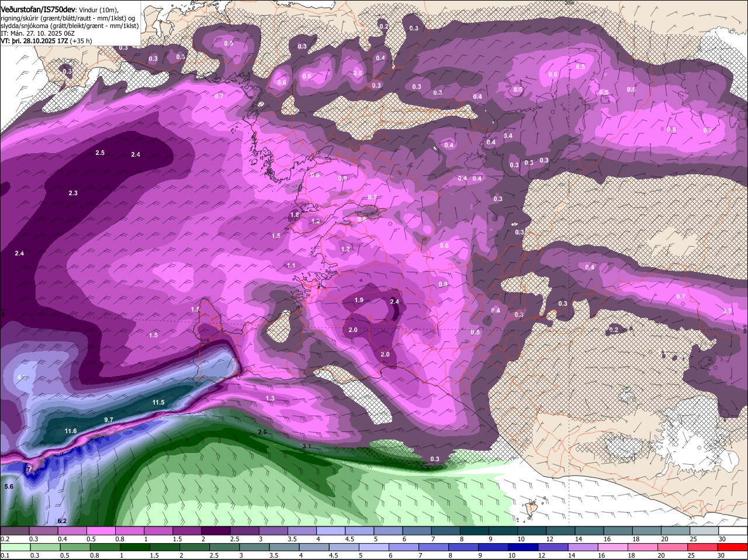Lower legend: click swatch between 0.5 and 0.8
Viewport: 748px width, 560px height.
(x=76, y=548)
